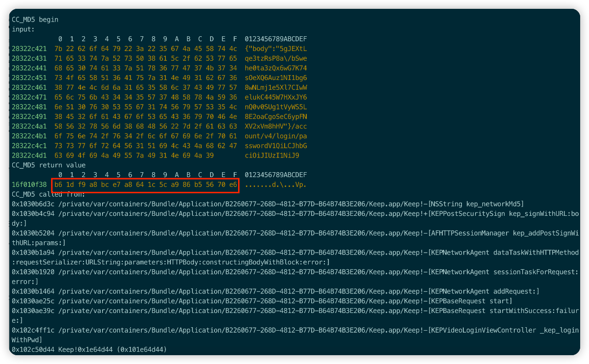Click '-[KEPBaseRequest start]' frame
The image size is (589, 364).
pyautogui.click(x=467, y=301)
